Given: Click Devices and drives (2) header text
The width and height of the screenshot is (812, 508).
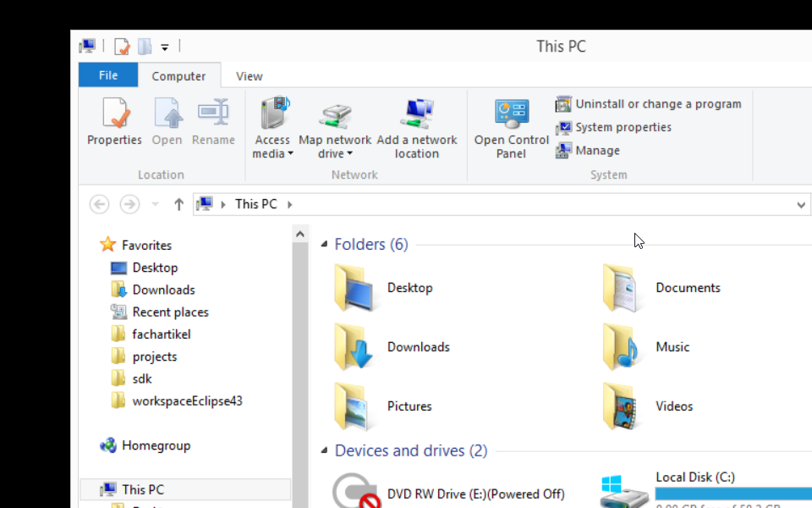Looking at the screenshot, I should (x=411, y=450).
